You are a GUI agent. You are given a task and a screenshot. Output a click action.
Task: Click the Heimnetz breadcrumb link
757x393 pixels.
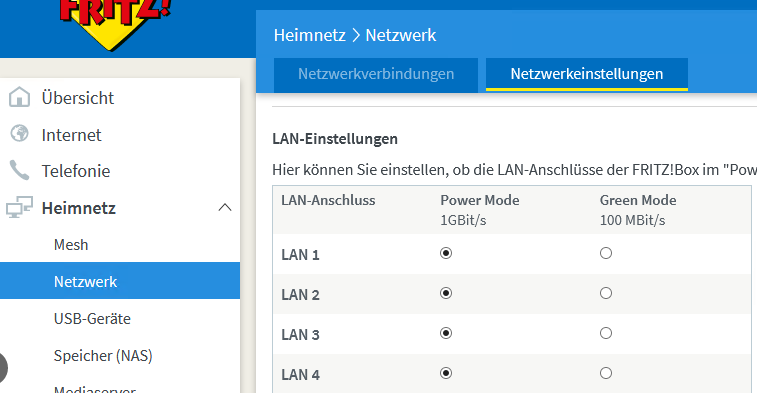coord(309,35)
